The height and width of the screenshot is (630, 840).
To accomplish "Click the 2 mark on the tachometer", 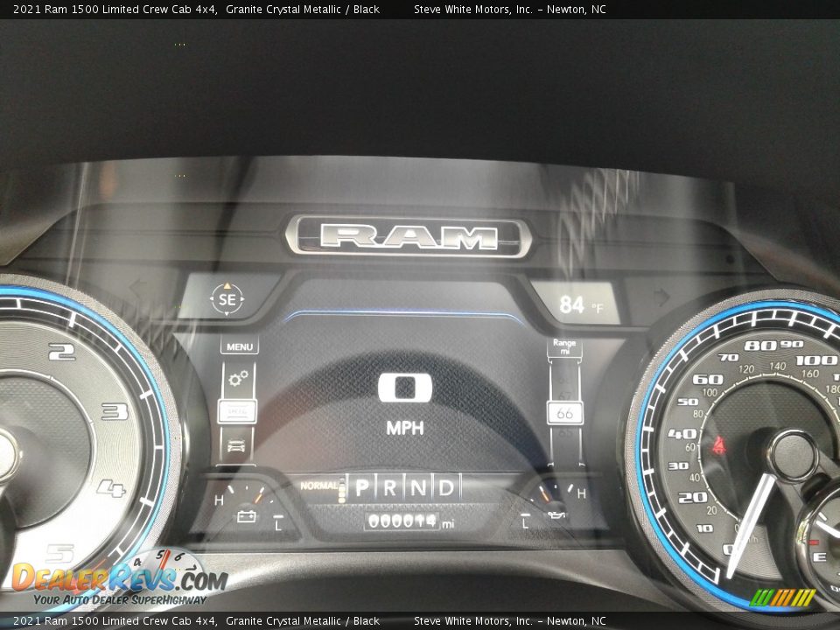I will pos(62,352).
